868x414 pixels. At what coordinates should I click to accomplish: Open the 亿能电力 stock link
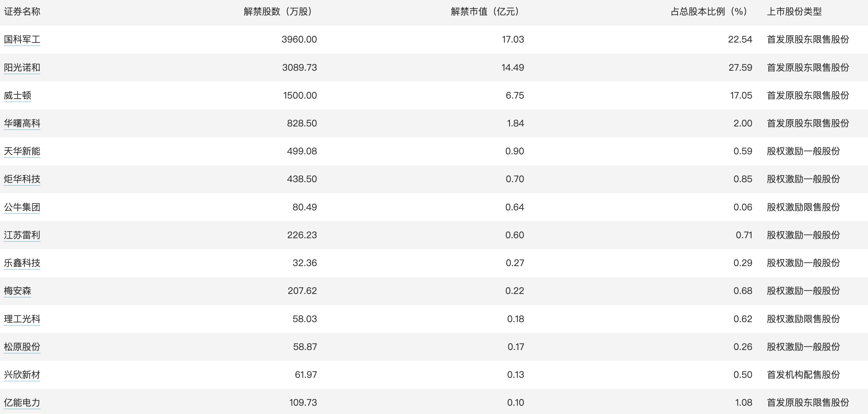[22, 403]
